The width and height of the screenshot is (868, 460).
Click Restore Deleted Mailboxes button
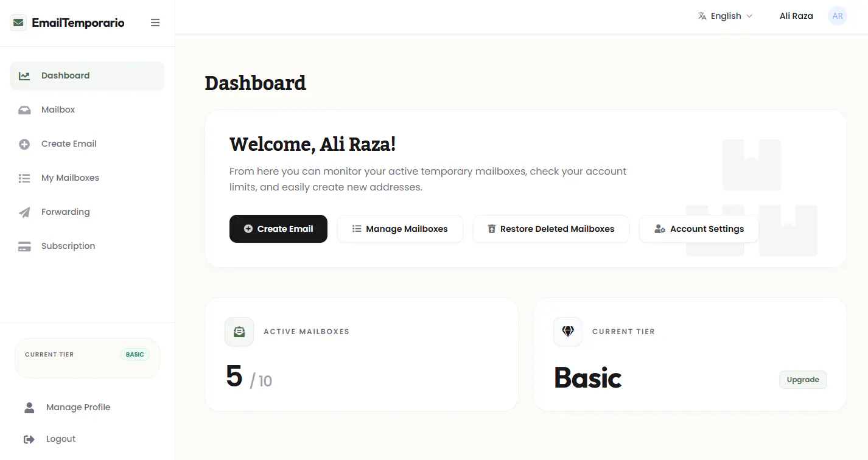pyautogui.click(x=551, y=229)
